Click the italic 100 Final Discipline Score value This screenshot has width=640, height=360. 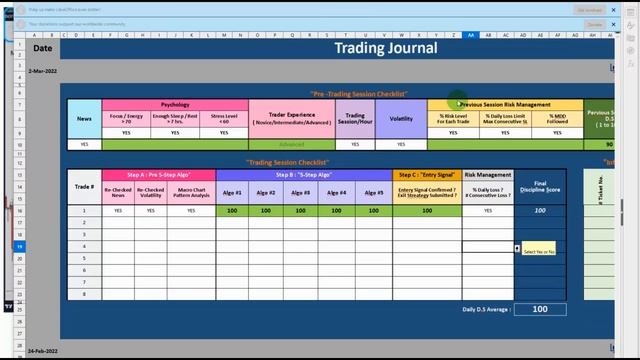[540, 211]
